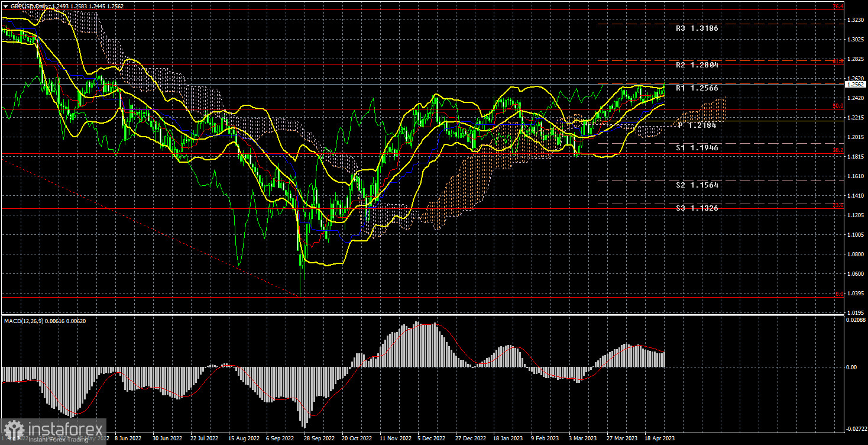This screenshot has height=445, width=868.
Task: Click the GBPUSD,Daily chart title text
Action: pos(29,5)
